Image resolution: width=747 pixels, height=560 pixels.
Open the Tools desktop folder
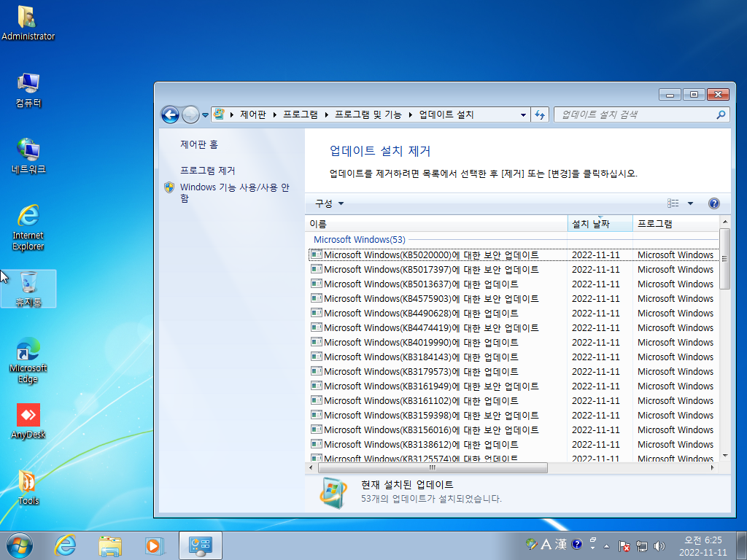(28, 487)
